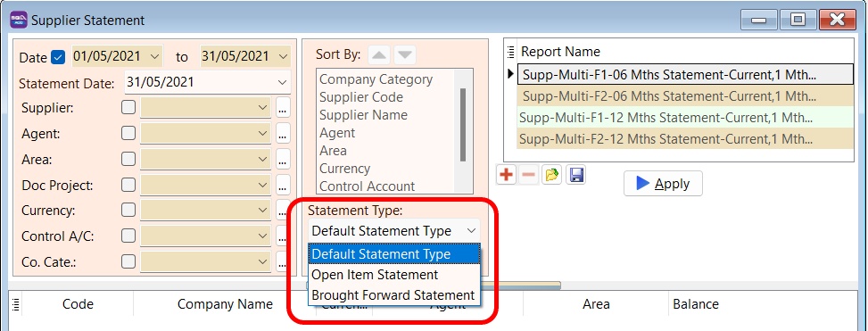Enable the Co. Cate. filter checkbox
The width and height of the screenshot is (868, 331).
(x=128, y=261)
